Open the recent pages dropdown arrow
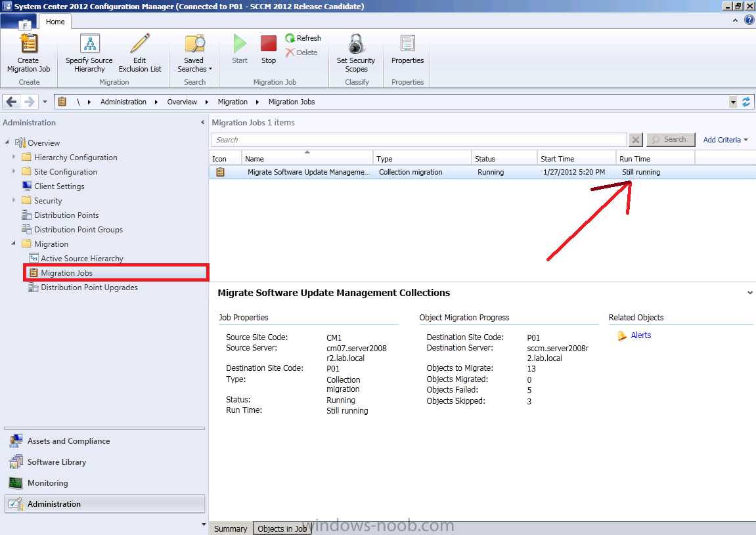 point(45,102)
